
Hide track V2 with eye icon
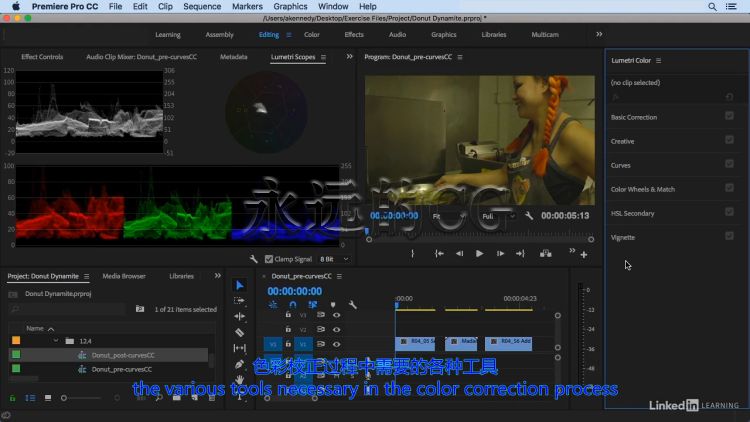pos(336,330)
